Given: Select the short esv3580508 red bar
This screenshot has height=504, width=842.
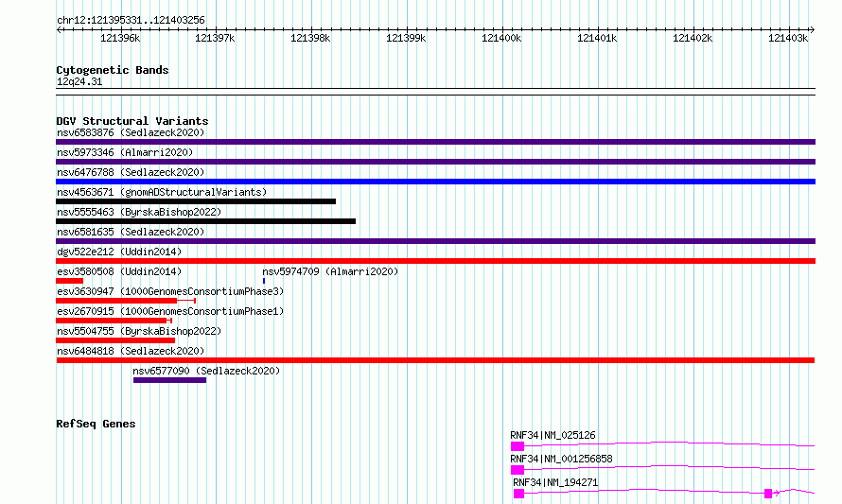Looking at the screenshot, I should click(x=69, y=281).
